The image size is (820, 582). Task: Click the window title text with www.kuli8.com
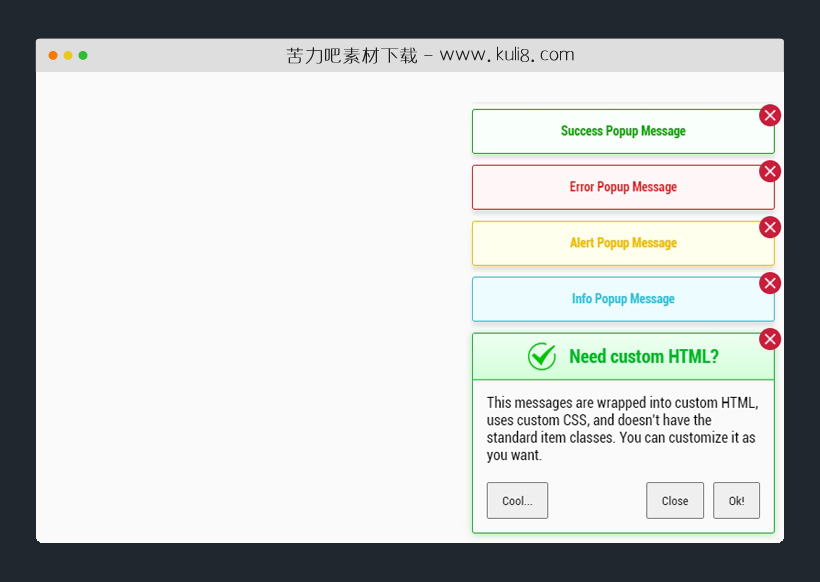pos(430,56)
